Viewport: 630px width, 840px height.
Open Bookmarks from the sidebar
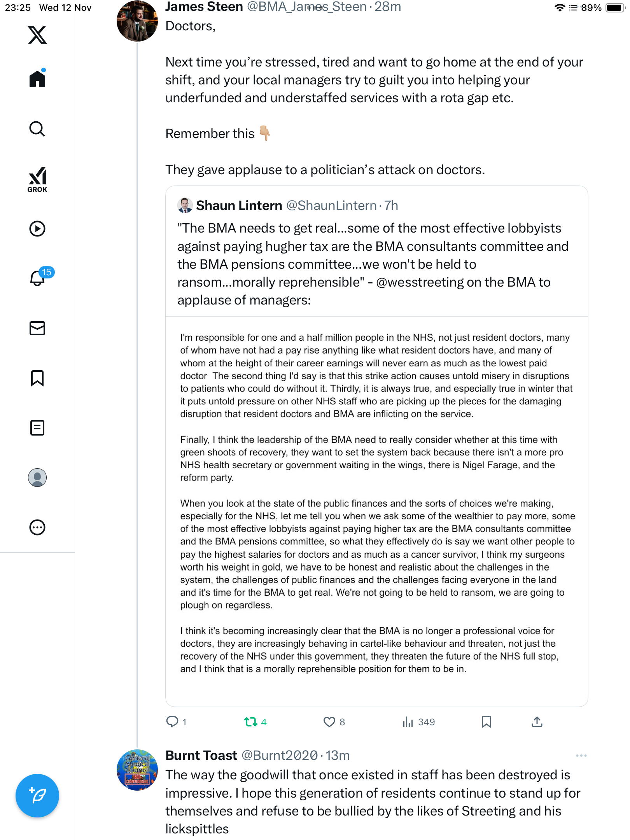[x=37, y=378]
